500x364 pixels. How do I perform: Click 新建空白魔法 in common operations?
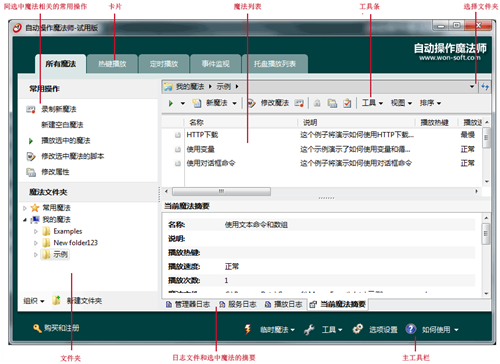[x=62, y=125]
